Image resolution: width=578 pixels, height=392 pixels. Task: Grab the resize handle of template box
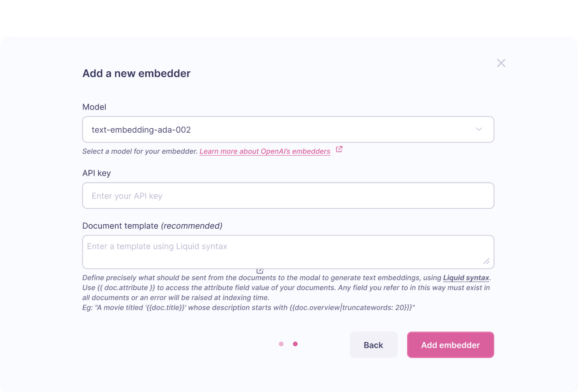pos(486,261)
